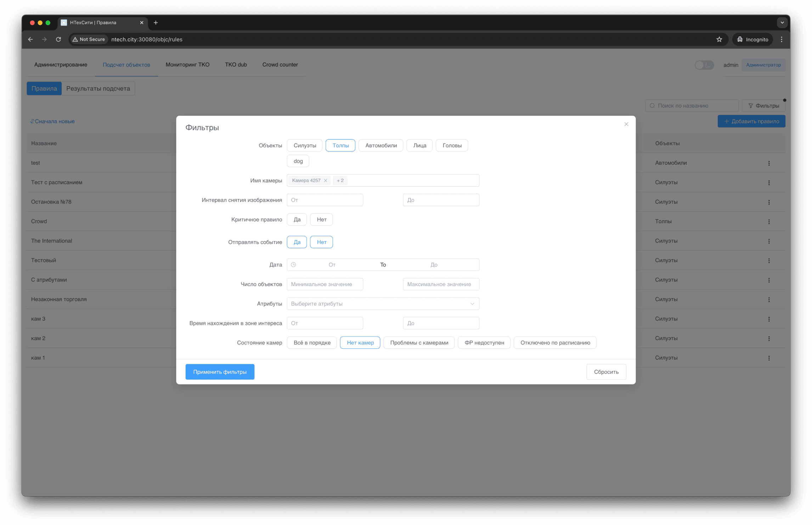Toggle the Силуэты object filter
This screenshot has width=812, height=525.
click(x=304, y=145)
